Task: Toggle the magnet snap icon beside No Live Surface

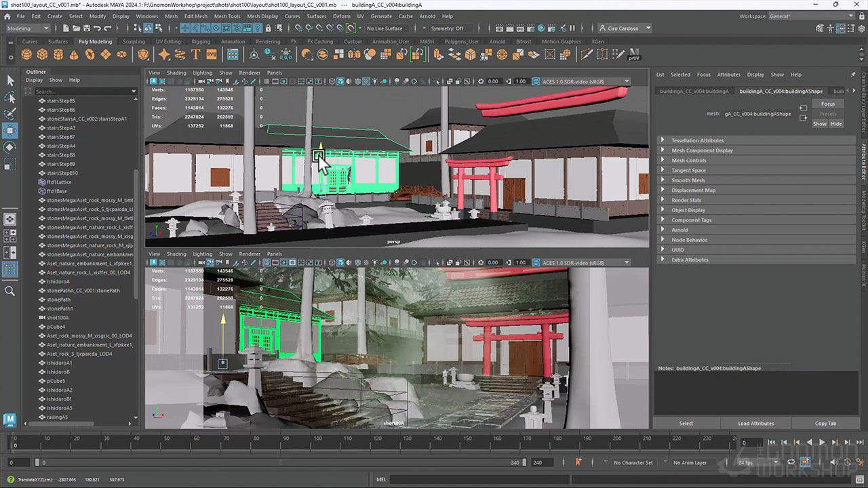Action: (x=351, y=28)
